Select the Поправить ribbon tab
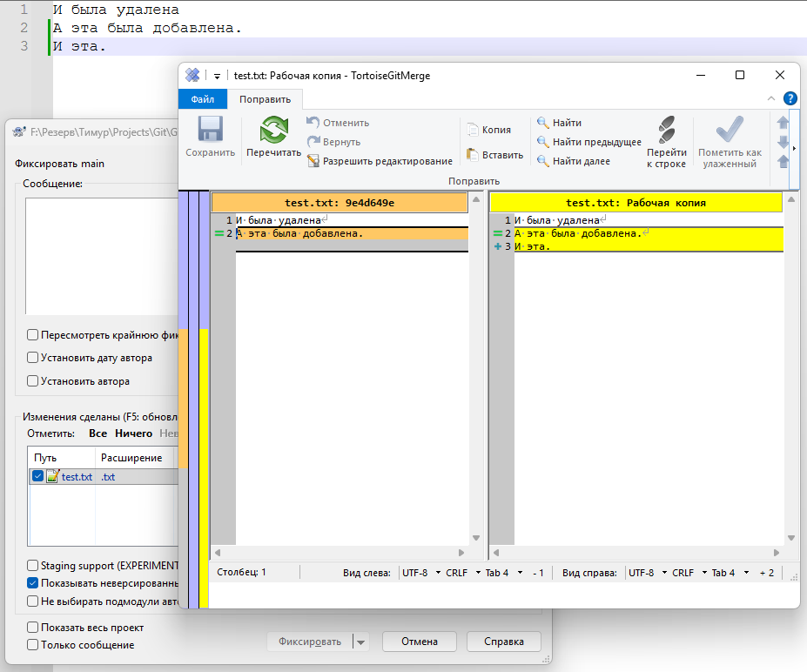807x672 pixels. 266,99
